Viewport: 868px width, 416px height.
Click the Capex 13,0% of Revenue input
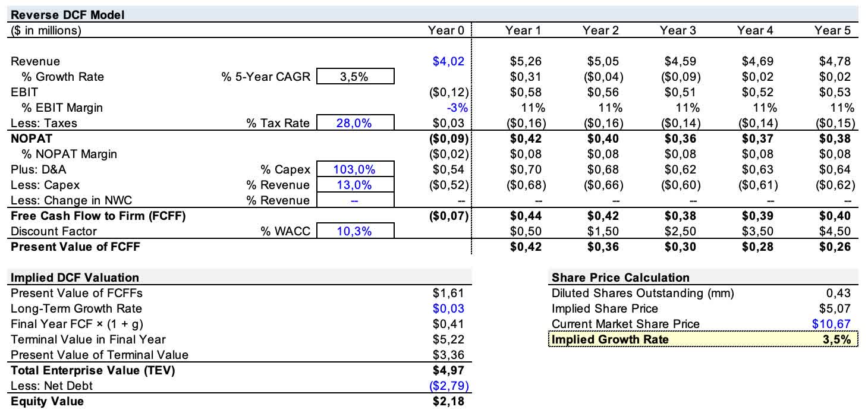[356, 185]
